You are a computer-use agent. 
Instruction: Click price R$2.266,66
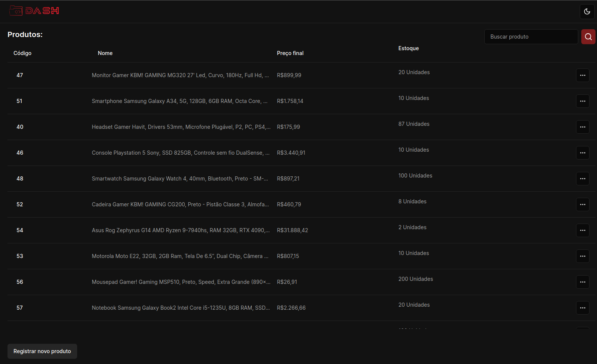click(x=291, y=308)
